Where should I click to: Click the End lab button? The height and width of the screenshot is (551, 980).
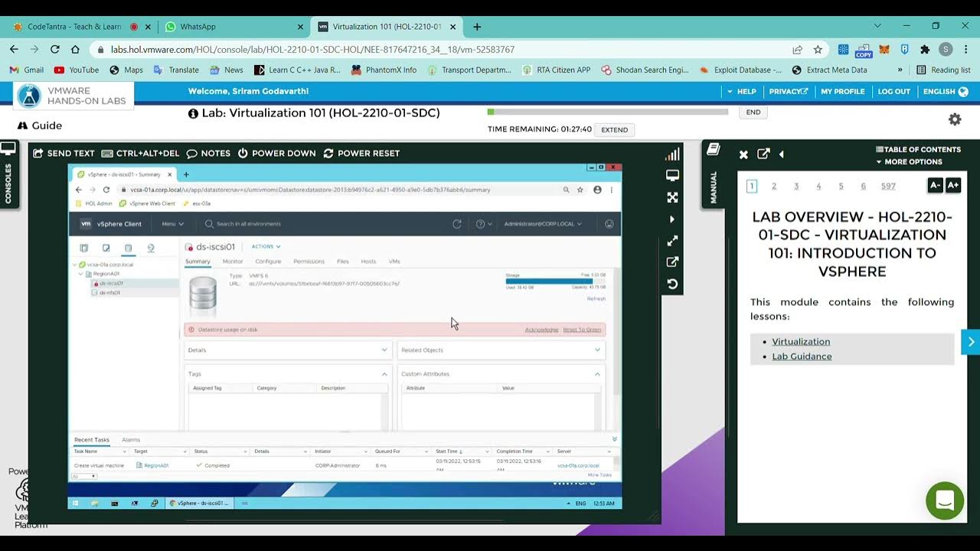pyautogui.click(x=753, y=112)
